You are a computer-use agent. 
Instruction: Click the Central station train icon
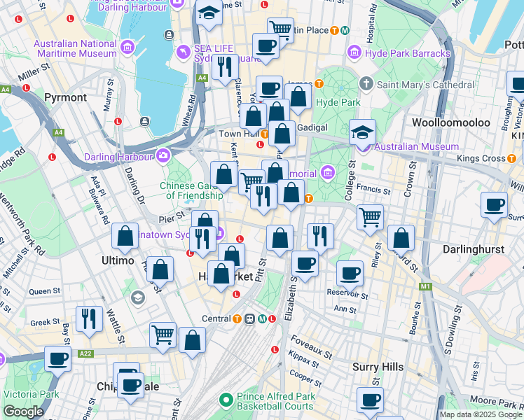tap(249, 318)
